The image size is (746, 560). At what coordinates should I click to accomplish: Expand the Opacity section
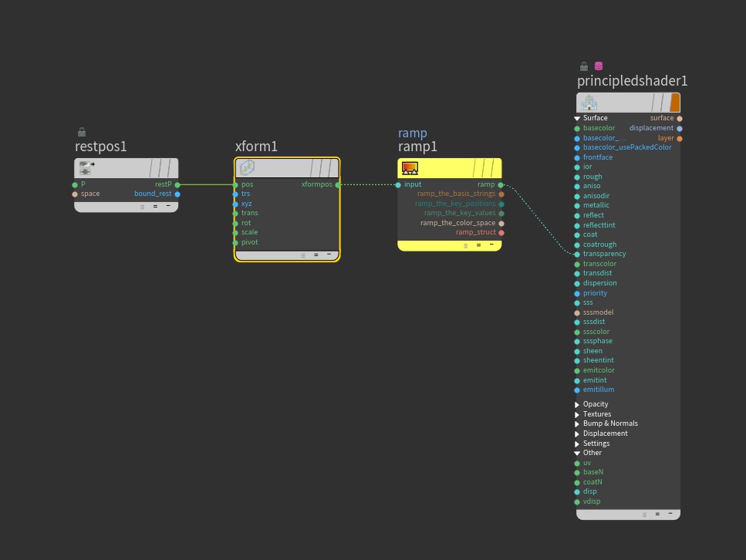pos(577,404)
